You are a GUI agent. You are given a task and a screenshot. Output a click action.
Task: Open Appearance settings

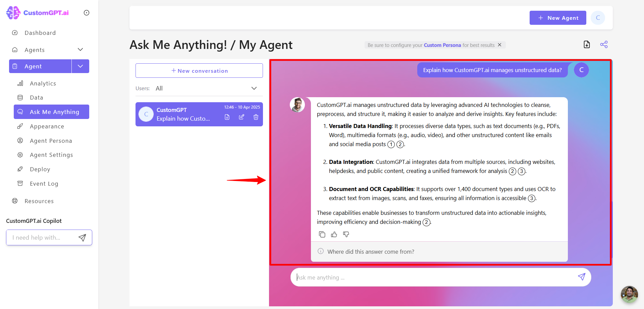[x=47, y=126]
